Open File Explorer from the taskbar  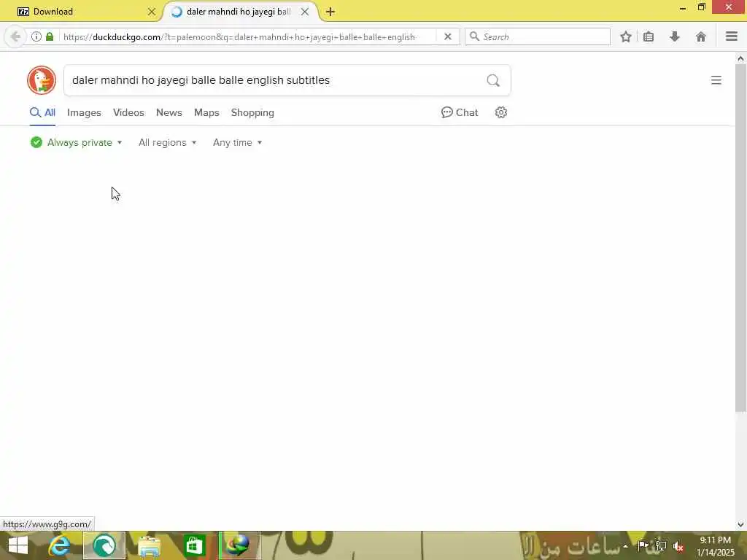tap(149, 545)
